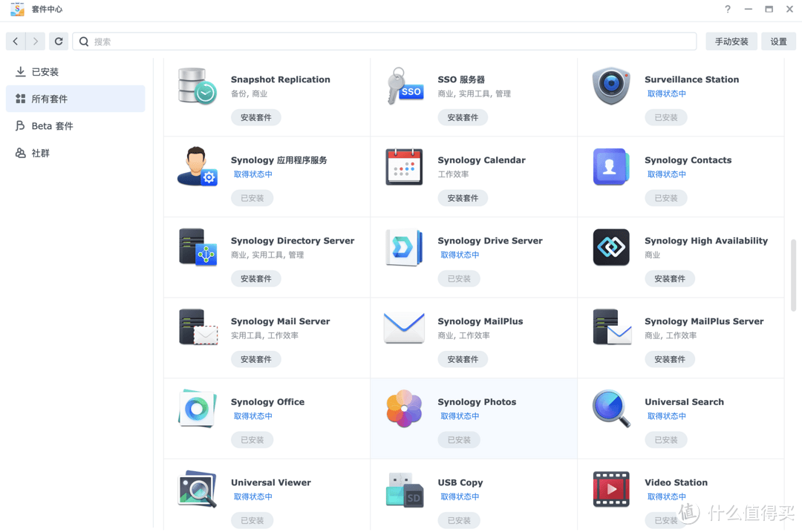Click the Universal Search title
802x532 pixels.
[684, 402]
